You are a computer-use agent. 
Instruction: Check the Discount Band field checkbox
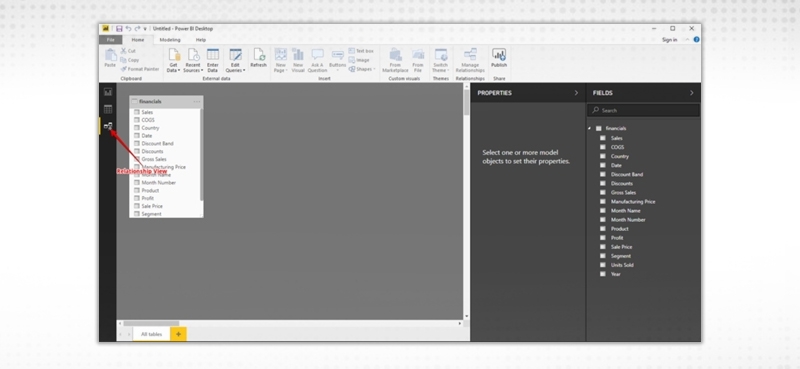[x=603, y=174]
